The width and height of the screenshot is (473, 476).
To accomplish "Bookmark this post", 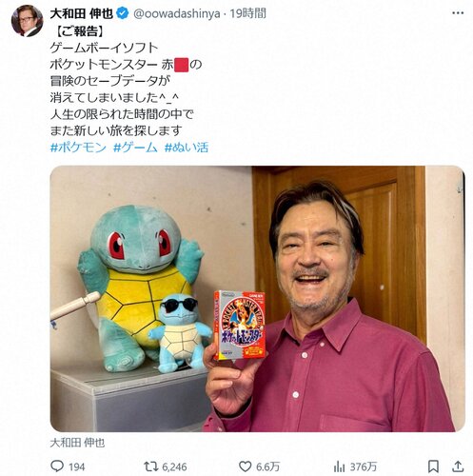I will coord(433,466).
